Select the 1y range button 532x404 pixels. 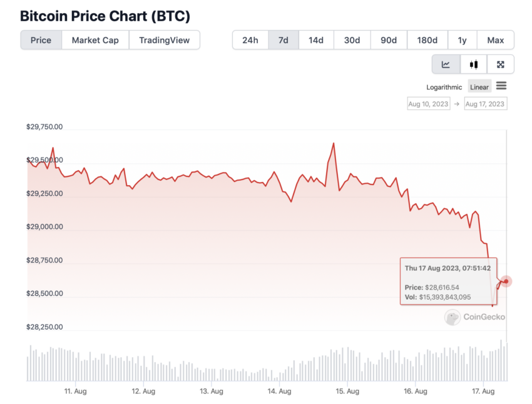(462, 40)
